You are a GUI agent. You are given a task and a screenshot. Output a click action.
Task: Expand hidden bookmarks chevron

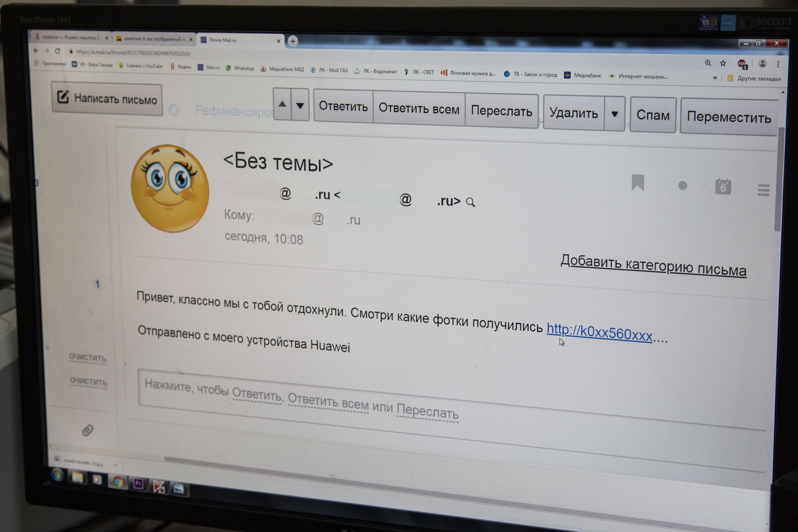tap(715, 78)
